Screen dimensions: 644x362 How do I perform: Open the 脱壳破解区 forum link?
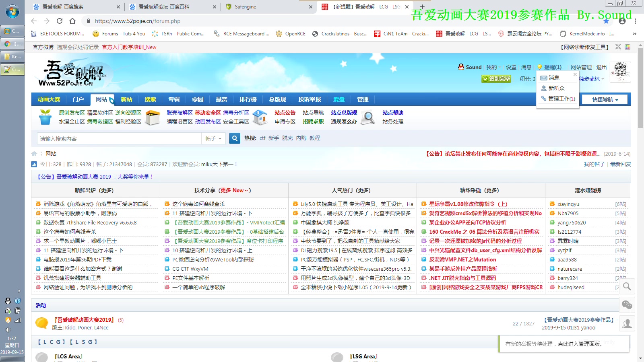pos(180,113)
